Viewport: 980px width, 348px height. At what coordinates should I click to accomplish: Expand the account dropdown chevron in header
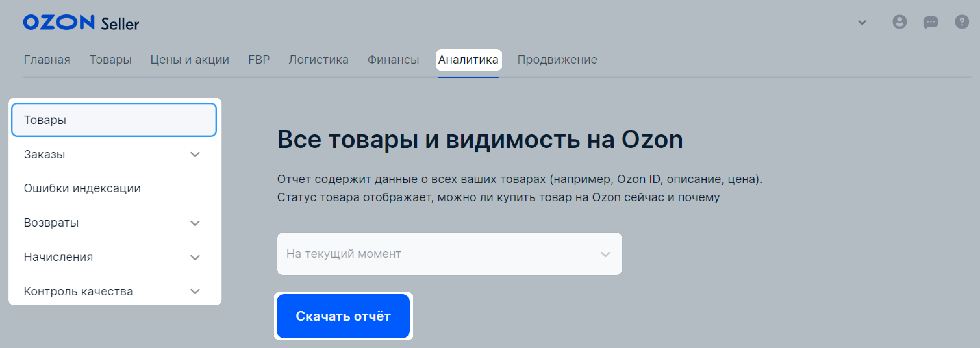click(862, 22)
